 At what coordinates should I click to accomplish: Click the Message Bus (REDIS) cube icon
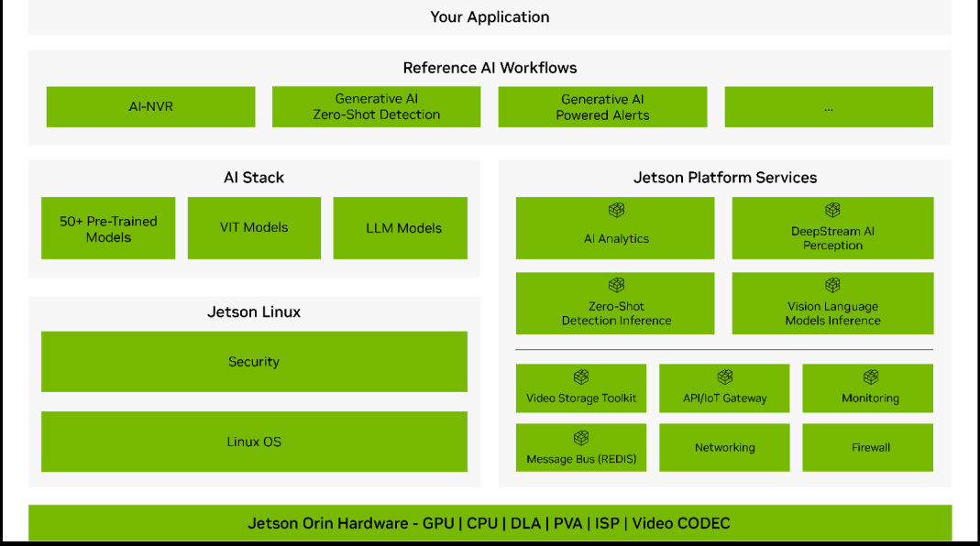[x=581, y=438]
